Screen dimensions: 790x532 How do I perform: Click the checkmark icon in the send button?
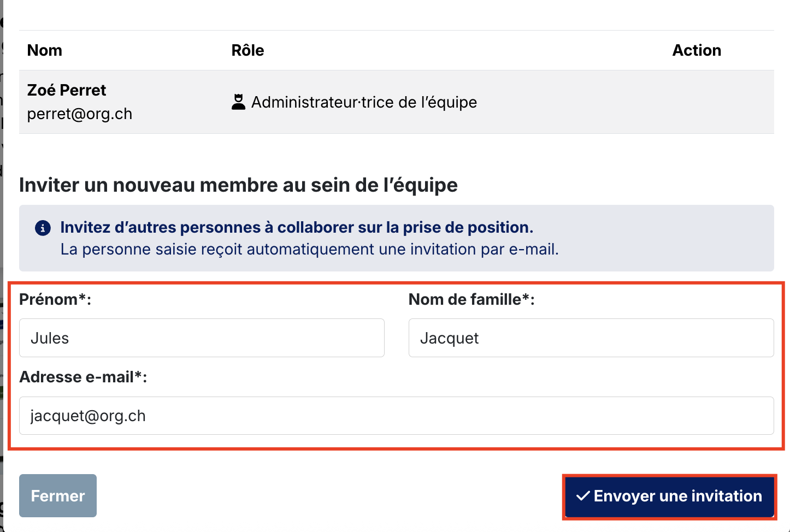(x=583, y=496)
